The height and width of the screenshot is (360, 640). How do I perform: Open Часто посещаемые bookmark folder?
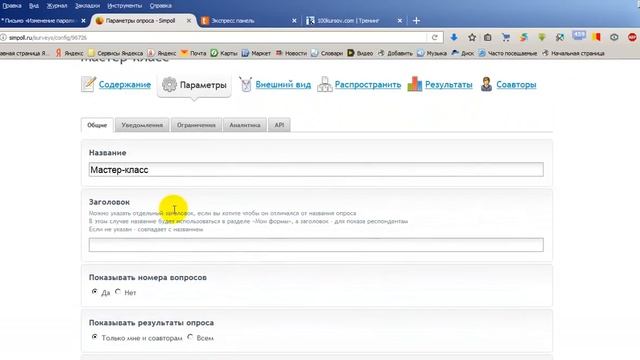click(x=508, y=53)
